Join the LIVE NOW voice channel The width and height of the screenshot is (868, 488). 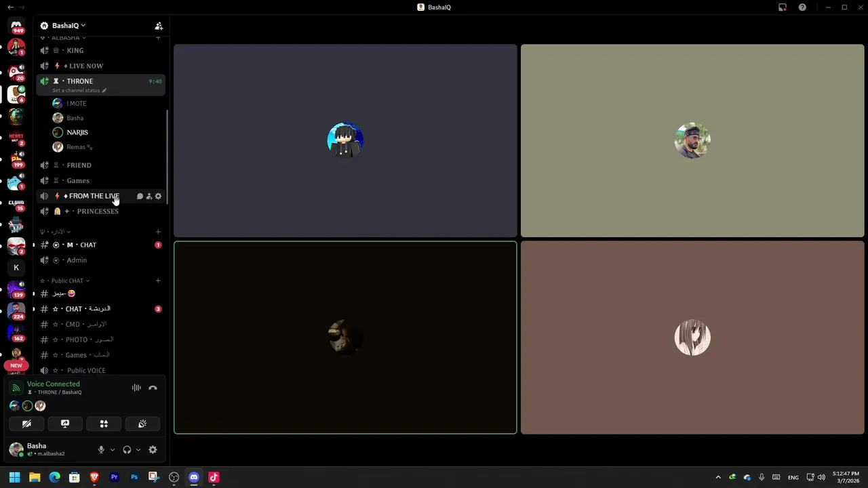[x=100, y=66]
